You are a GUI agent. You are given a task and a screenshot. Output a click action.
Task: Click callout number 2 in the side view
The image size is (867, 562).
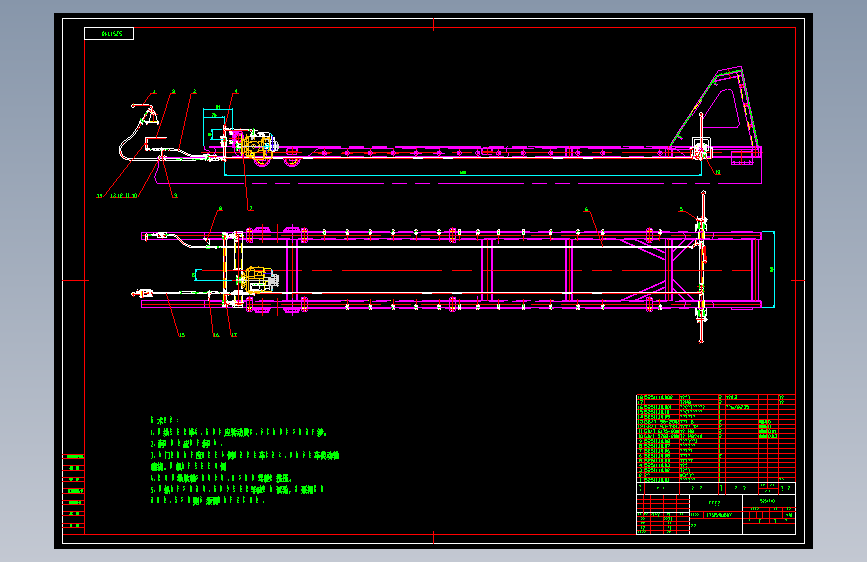pos(195,91)
